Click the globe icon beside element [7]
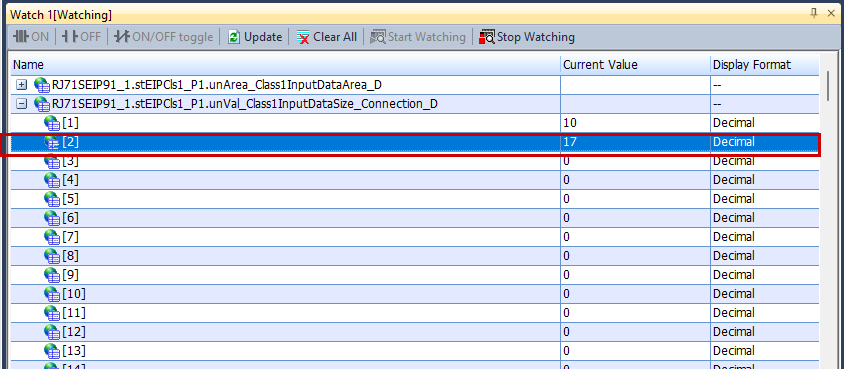This screenshot has width=844, height=369. (x=52, y=237)
